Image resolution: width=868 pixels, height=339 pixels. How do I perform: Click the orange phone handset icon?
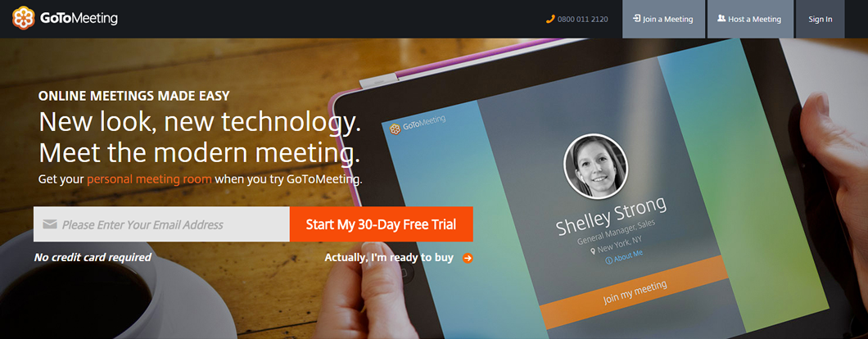coord(550,19)
